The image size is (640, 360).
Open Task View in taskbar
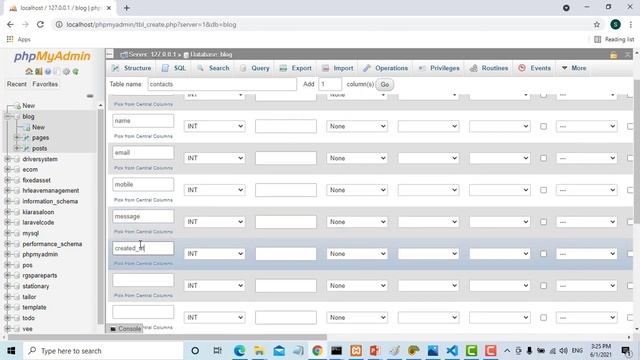[218, 351]
